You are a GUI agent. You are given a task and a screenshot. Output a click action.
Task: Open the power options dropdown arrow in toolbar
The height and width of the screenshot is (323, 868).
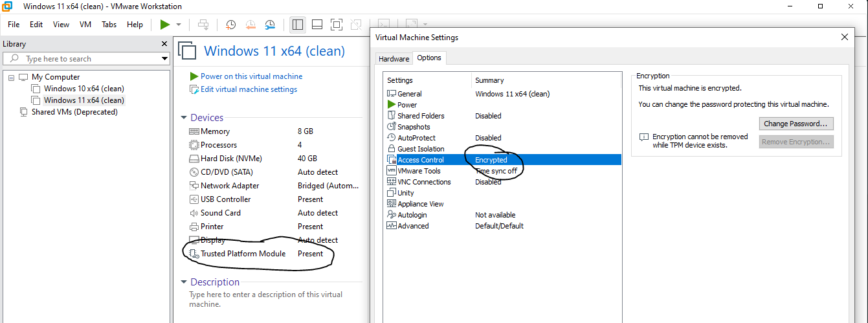coord(179,25)
